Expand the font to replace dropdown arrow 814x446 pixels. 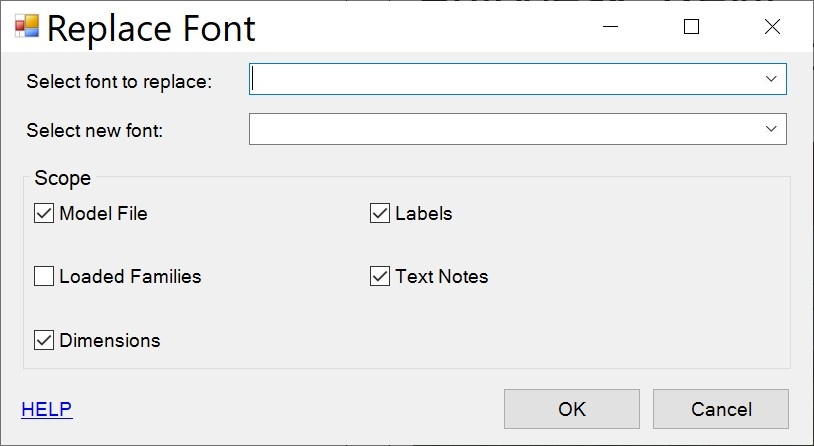point(771,79)
